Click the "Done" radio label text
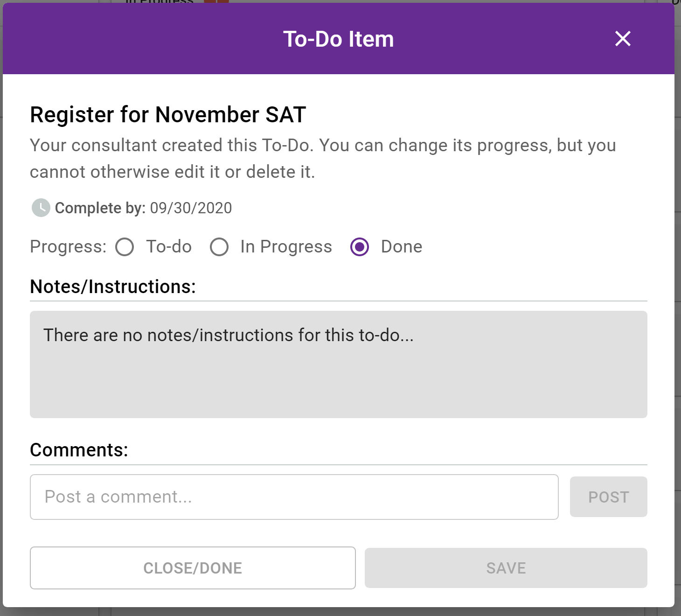 [402, 246]
